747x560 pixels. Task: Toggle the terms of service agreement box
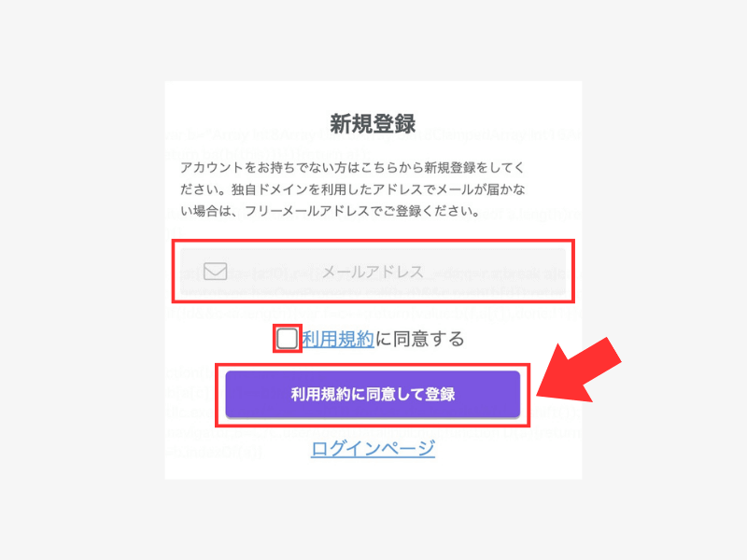click(288, 339)
